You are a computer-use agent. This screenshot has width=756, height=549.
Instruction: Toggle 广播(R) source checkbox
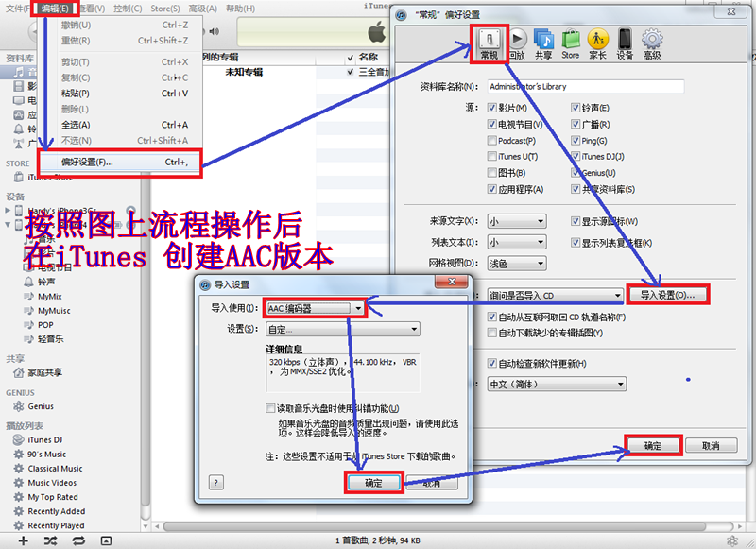[576, 125]
